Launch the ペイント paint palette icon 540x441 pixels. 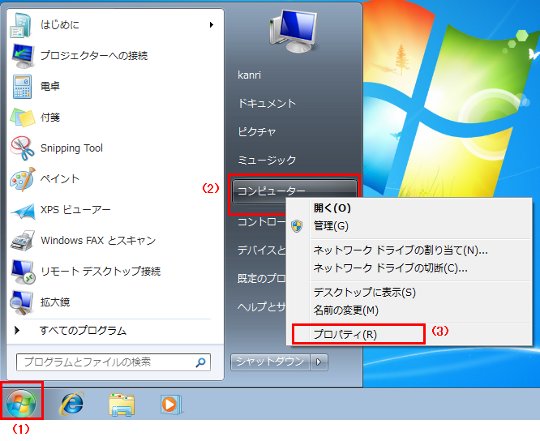(23, 179)
